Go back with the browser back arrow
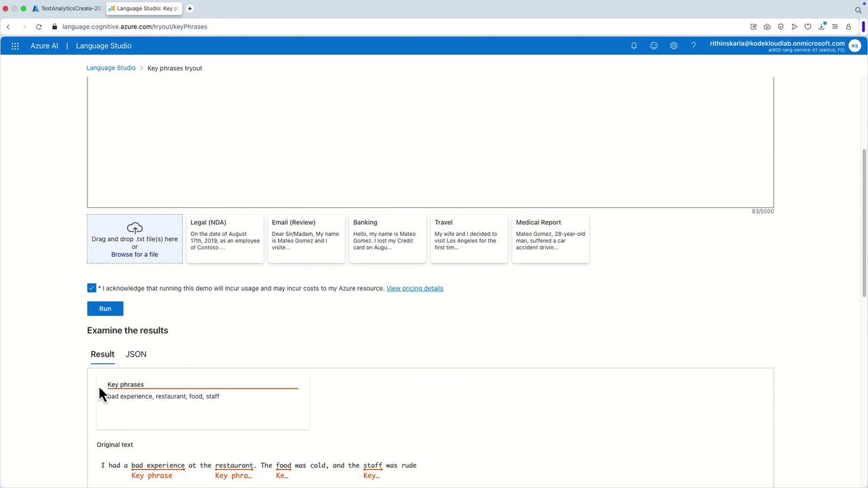The image size is (868, 488). 8,26
